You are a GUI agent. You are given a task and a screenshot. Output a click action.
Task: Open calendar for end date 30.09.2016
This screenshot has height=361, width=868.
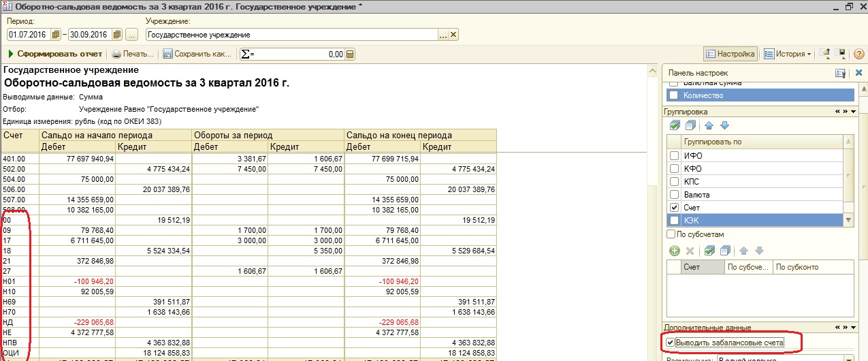pos(118,35)
